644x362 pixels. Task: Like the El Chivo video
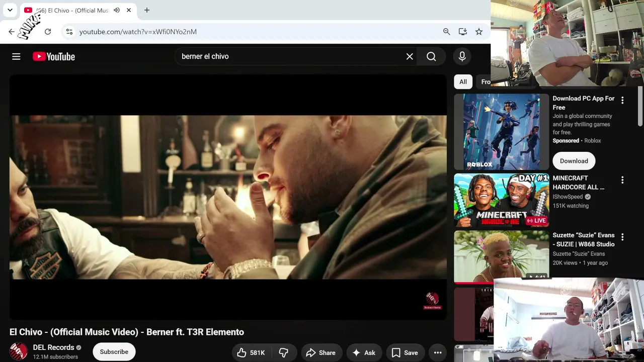[x=251, y=352]
